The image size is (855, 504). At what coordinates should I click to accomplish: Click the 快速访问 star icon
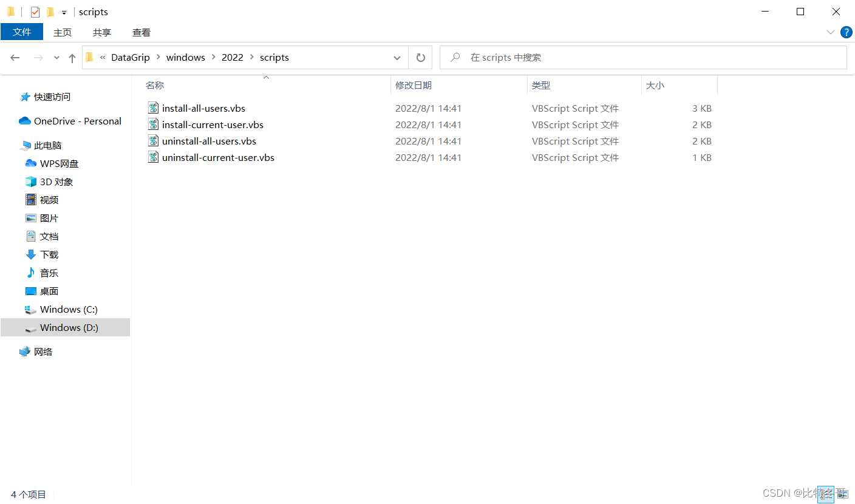(25, 97)
